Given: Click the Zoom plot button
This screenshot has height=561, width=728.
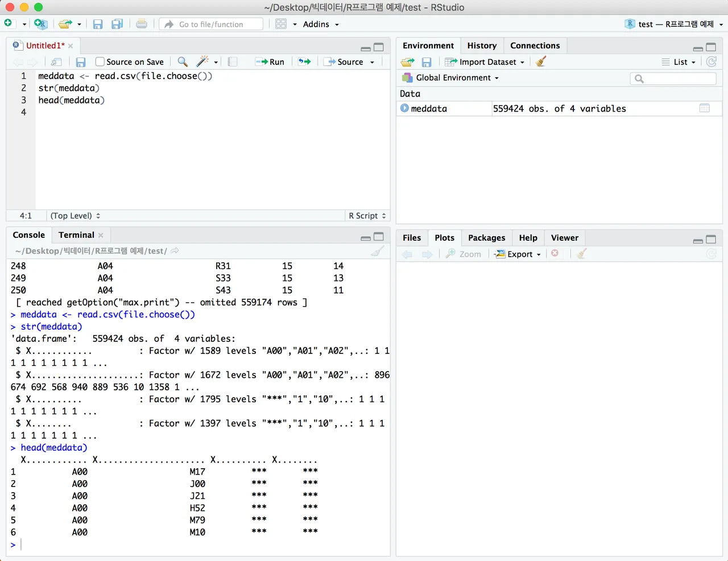Looking at the screenshot, I should pos(464,254).
